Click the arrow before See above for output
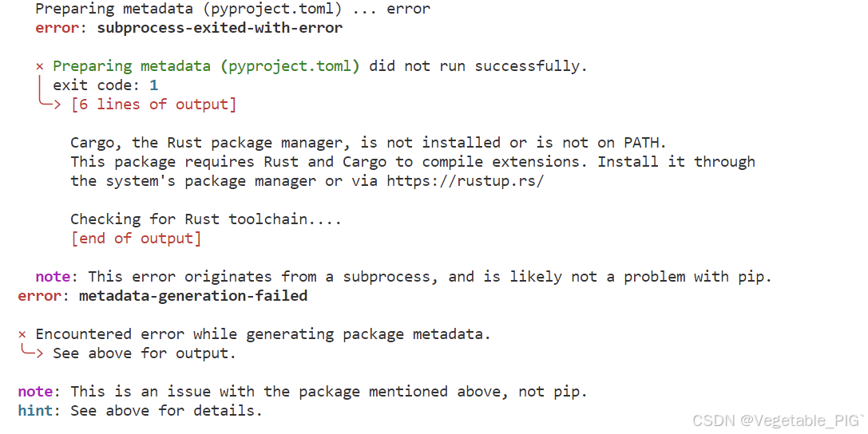The width and height of the screenshot is (868, 434). click(32, 352)
